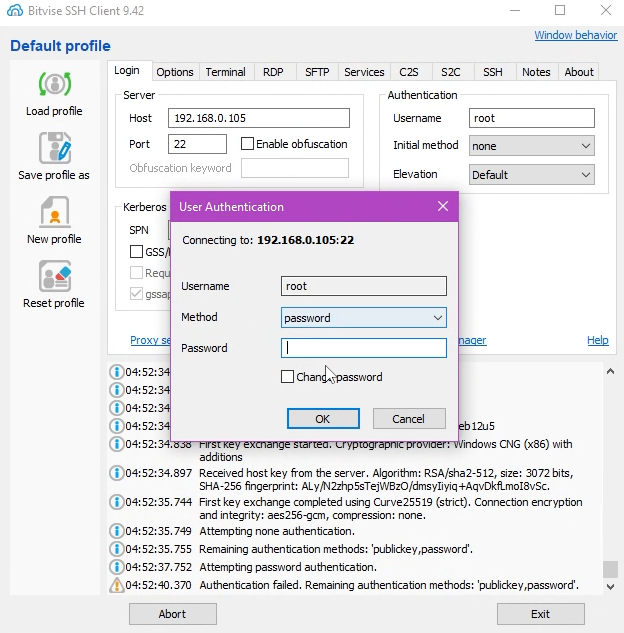This screenshot has width=624, height=633.
Task: Click the Authentication Username field in the main window
Action: pos(531,118)
